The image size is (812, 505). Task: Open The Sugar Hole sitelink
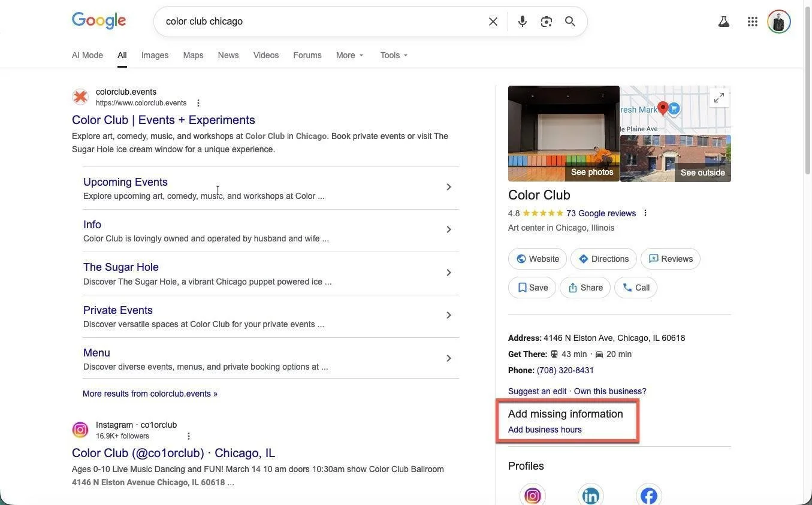121,267
